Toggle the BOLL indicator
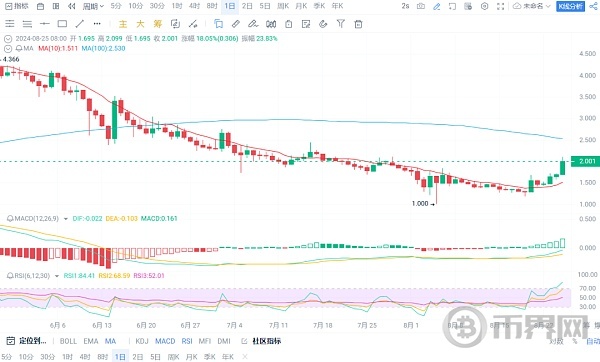Screen dimensions: 600x362 68,341
